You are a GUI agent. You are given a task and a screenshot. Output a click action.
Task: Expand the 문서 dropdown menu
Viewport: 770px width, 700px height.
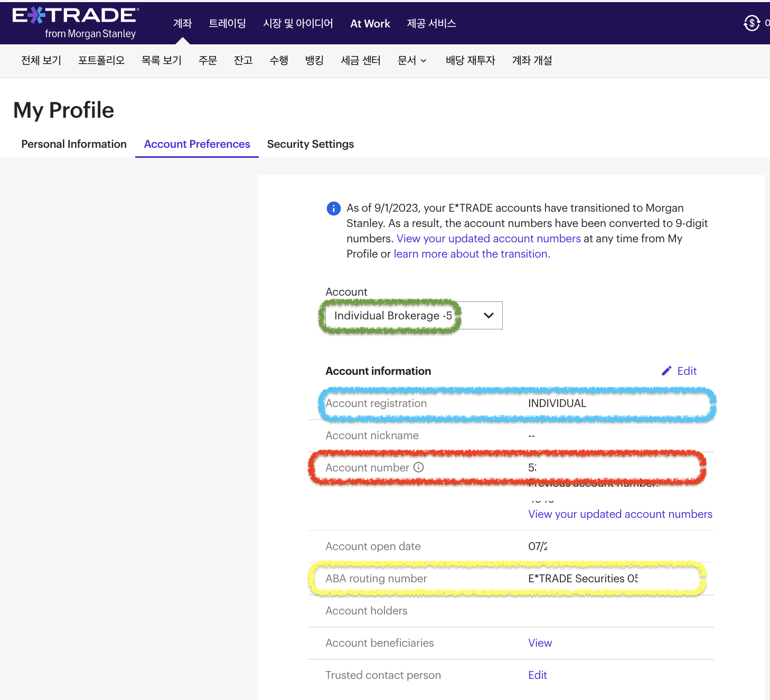[412, 60]
